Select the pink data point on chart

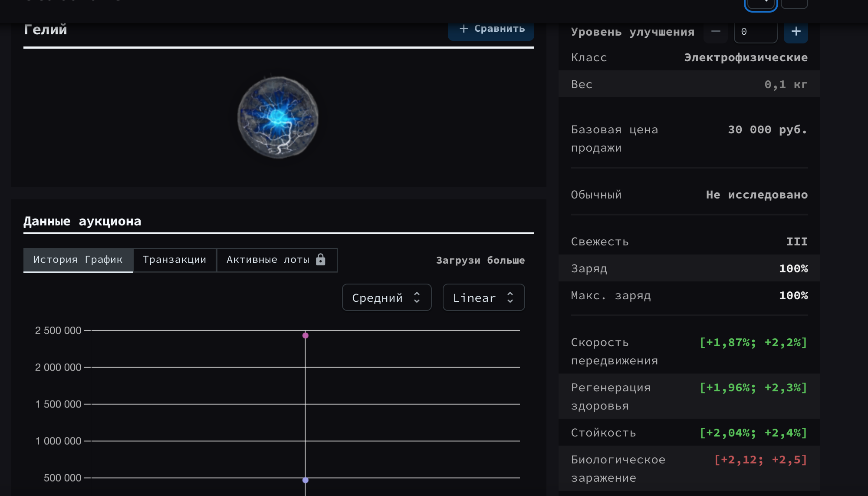coord(306,335)
